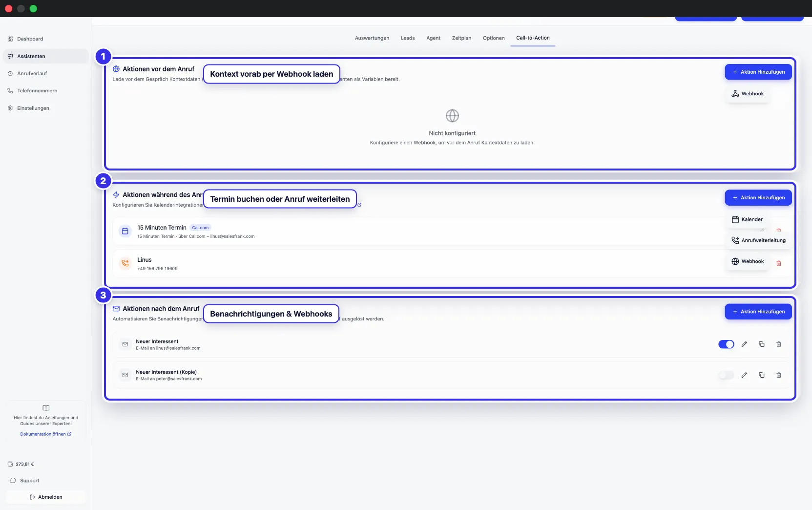Click the phone forwarding icon beside Linus
This screenshot has height=510, width=812.
click(125, 263)
